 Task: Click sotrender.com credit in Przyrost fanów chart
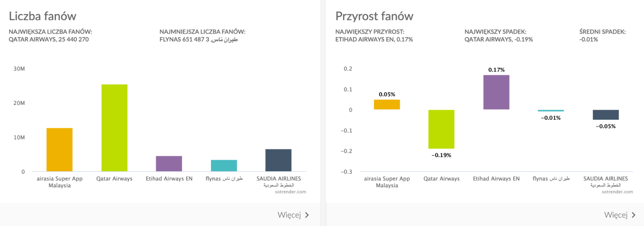[x=617, y=192]
